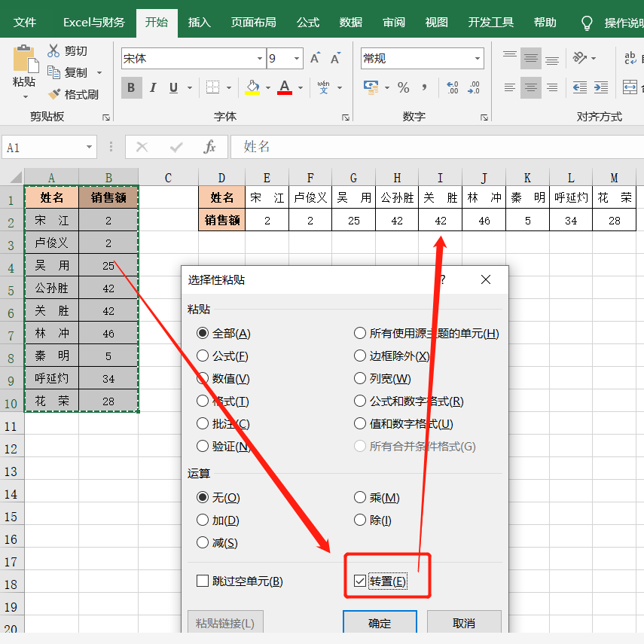This screenshot has width=644, height=644.
Task: Switch to the 插入 tab
Action: point(199,22)
